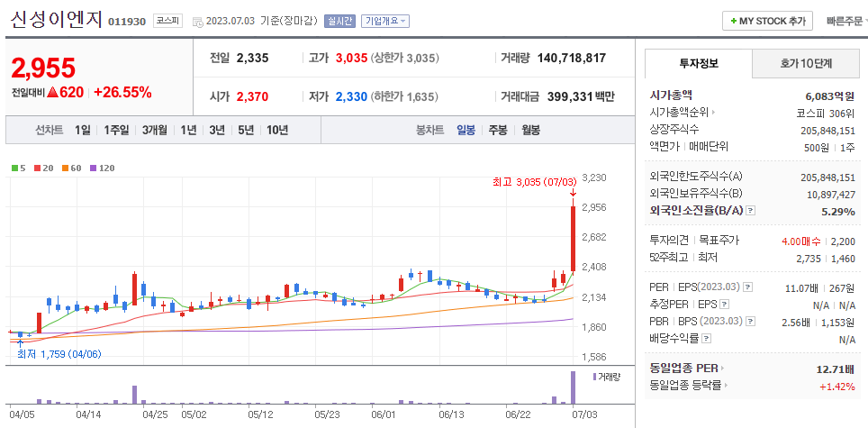
Task: Click the 외국인소진율 value 5.29%
Action: (x=838, y=212)
